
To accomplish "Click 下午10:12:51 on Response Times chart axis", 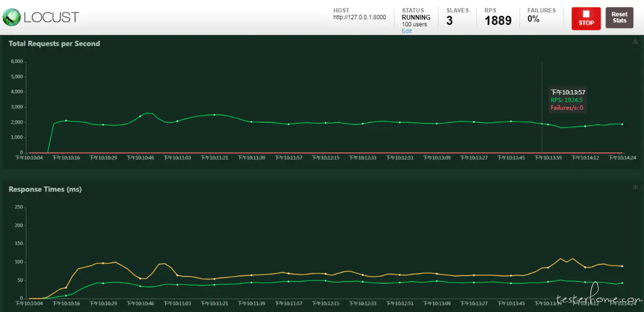I will [400, 303].
